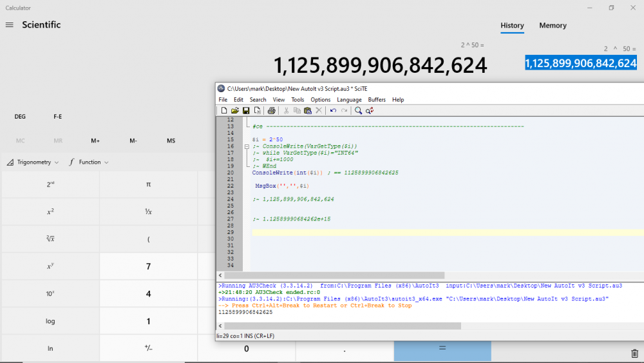Print the script using the printer icon

tap(272, 111)
